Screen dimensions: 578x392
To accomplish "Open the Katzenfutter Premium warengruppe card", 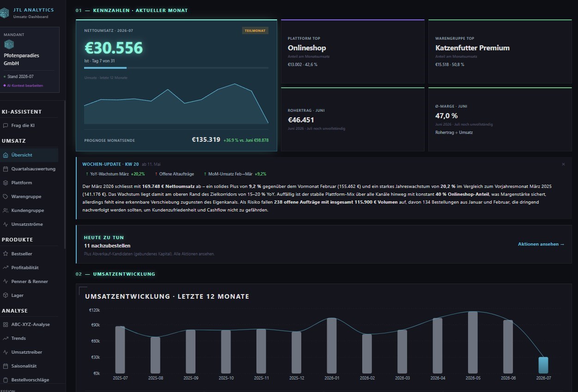I will [x=500, y=51].
